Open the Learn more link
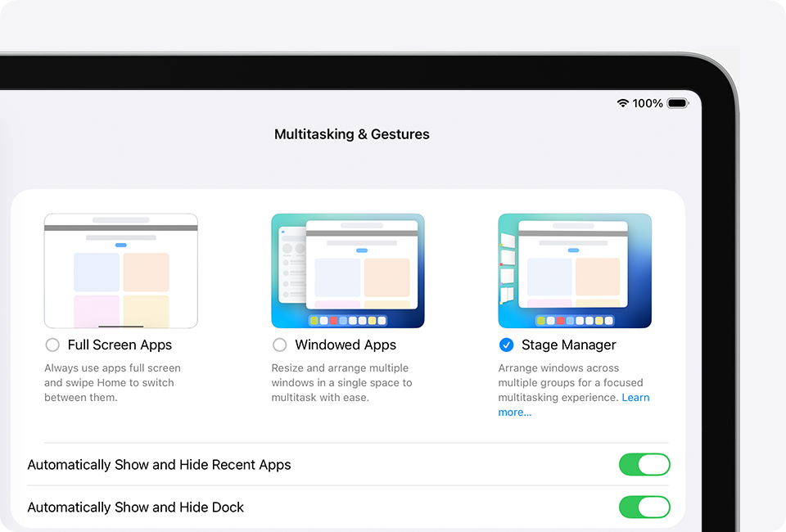The width and height of the screenshot is (786, 532). click(x=635, y=397)
